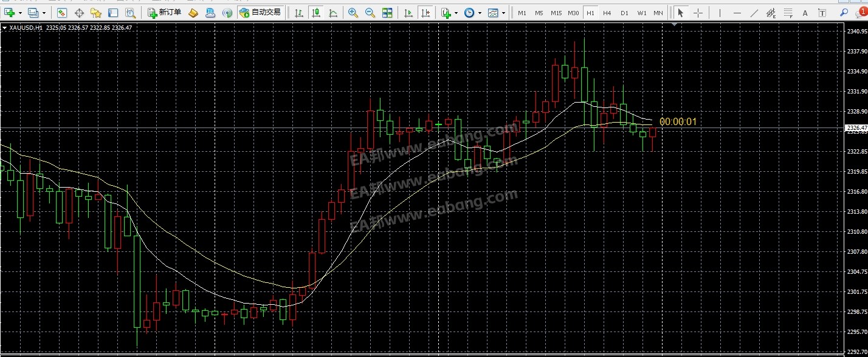Select the arrow cursor tool
This screenshot has height=357, width=868.
tap(681, 13)
